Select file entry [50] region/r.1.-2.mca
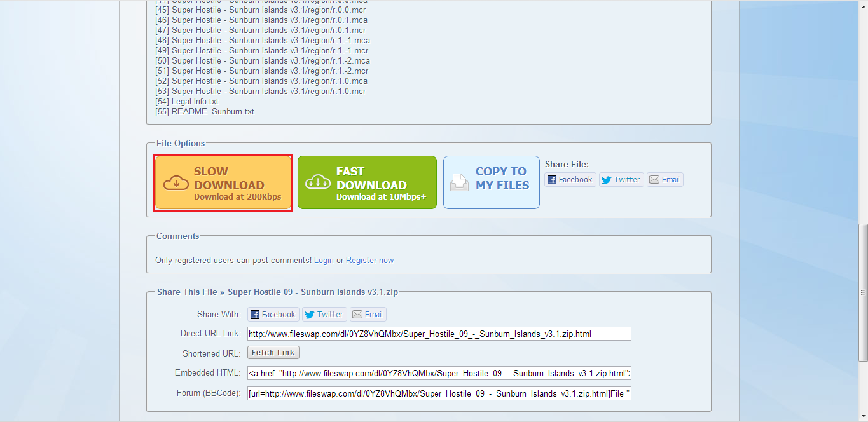 (x=263, y=61)
